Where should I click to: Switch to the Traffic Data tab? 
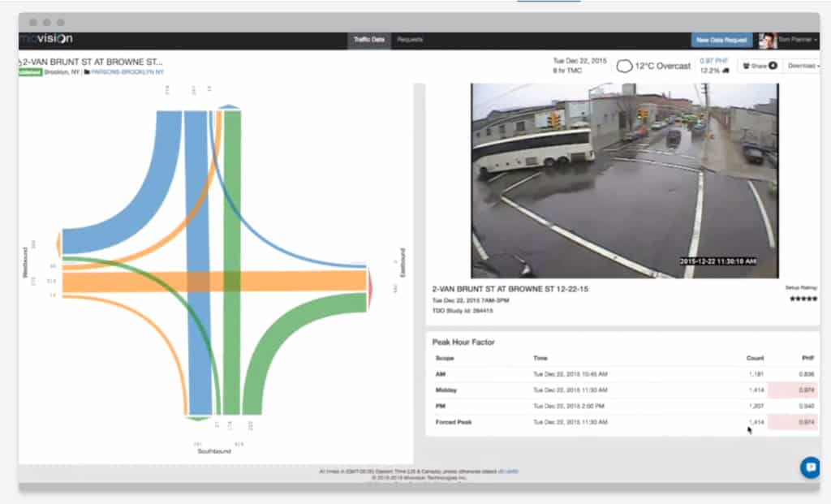(x=368, y=40)
